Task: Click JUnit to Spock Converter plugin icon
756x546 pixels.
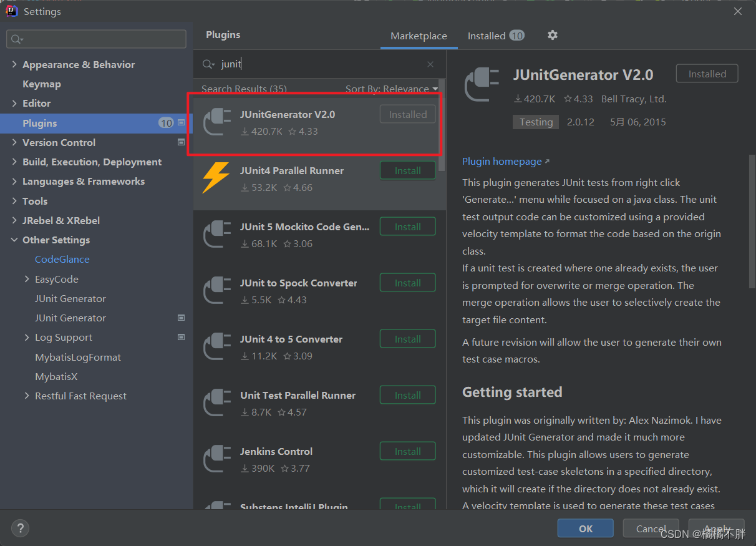Action: (217, 291)
